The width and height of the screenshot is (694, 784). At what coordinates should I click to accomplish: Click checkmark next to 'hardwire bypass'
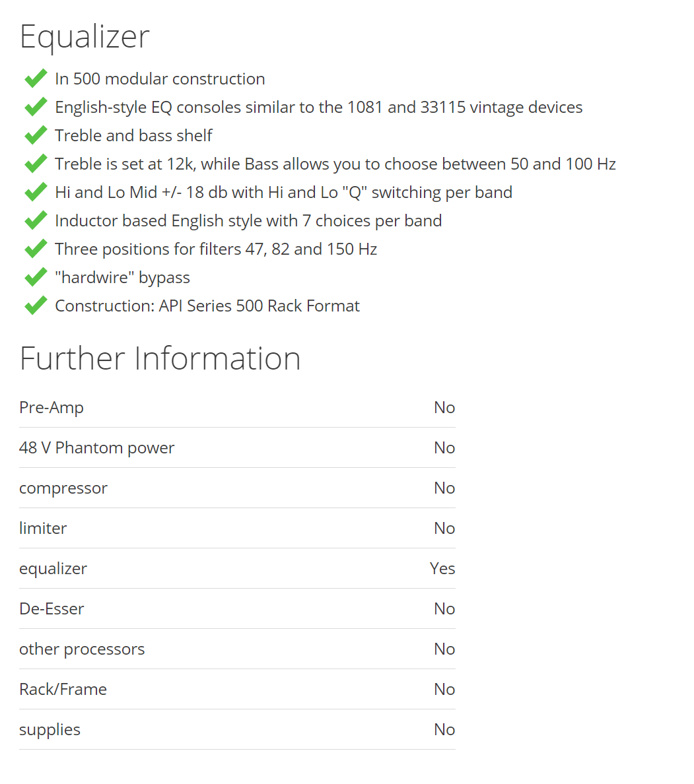(x=36, y=277)
